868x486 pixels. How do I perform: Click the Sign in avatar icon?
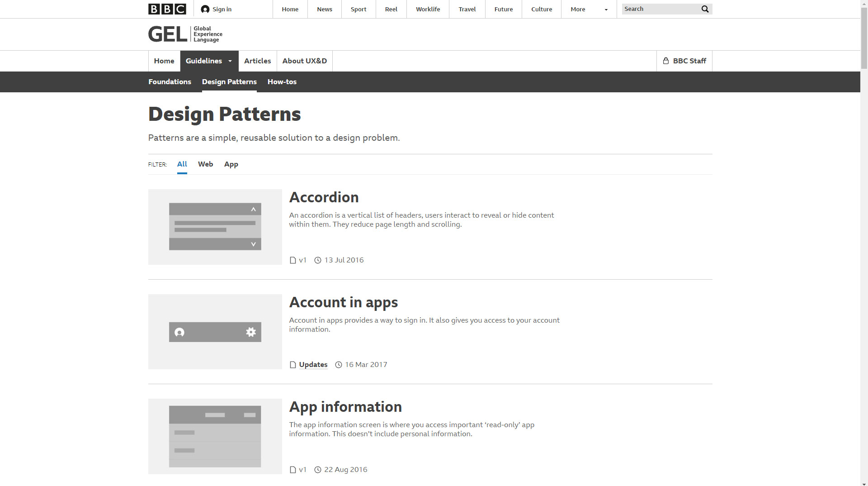[205, 9]
